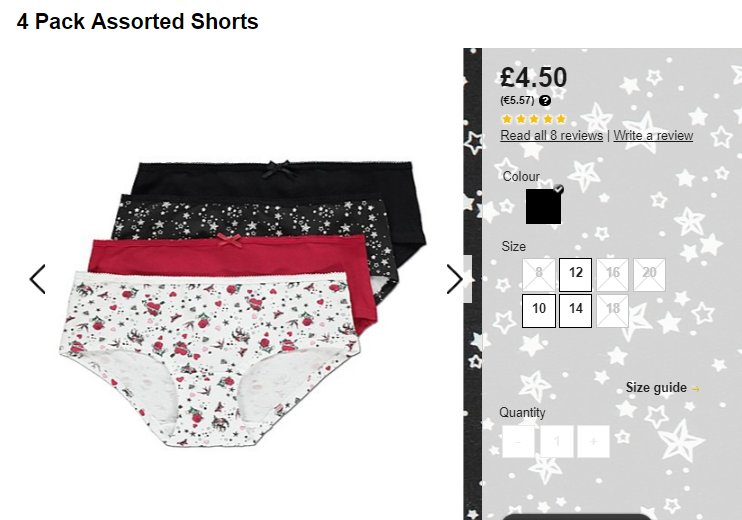Select size 14
Screen dimensions: 742x520
tap(575, 310)
